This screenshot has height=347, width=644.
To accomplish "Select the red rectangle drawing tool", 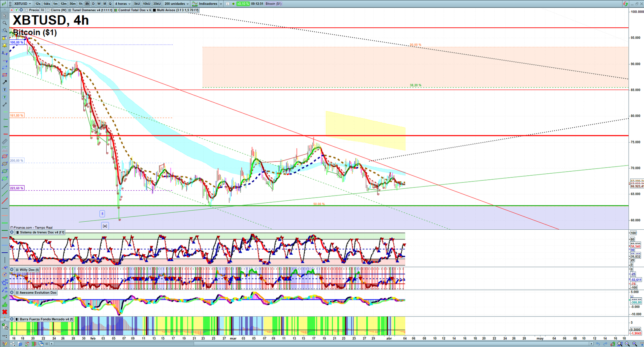I will pyautogui.click(x=4, y=75).
